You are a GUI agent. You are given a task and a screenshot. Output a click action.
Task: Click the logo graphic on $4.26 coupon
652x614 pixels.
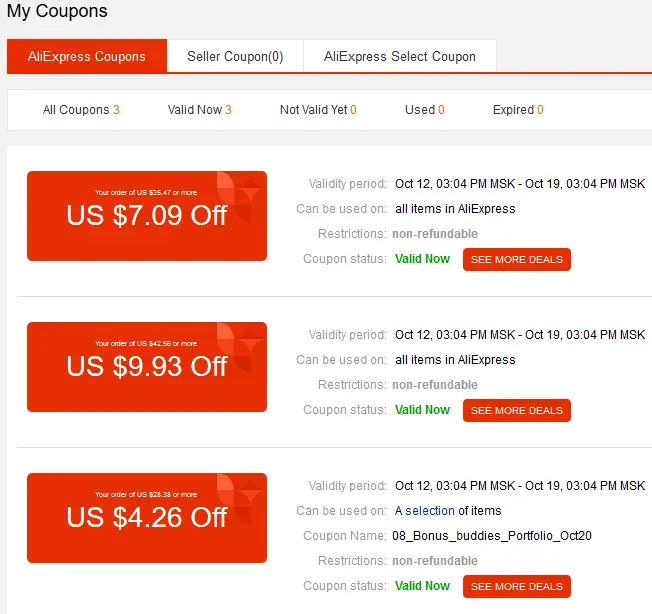(240, 498)
